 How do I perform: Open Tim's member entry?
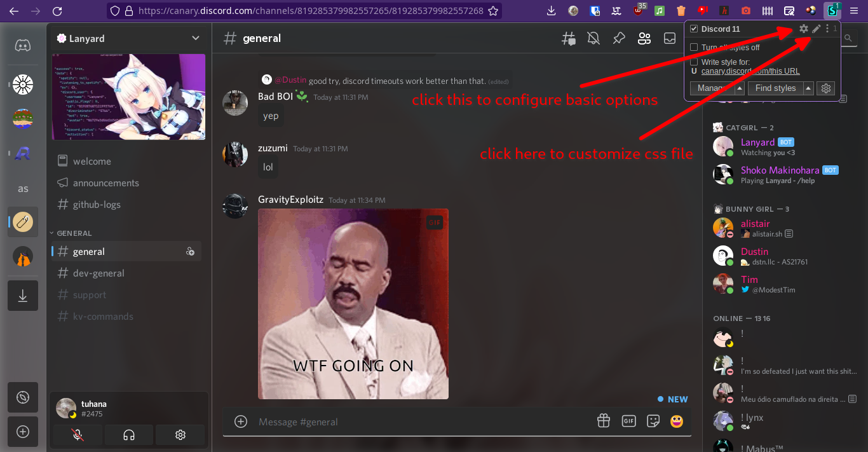[x=785, y=284]
